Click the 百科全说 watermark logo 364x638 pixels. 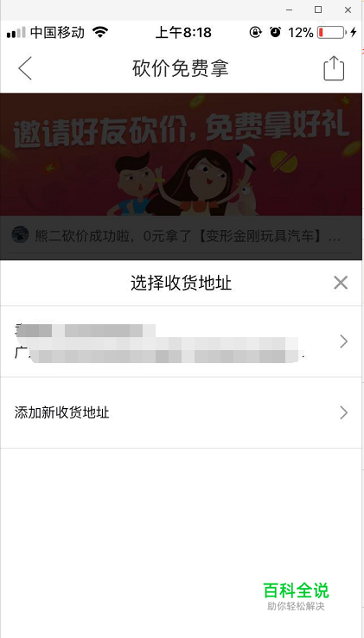(x=296, y=596)
